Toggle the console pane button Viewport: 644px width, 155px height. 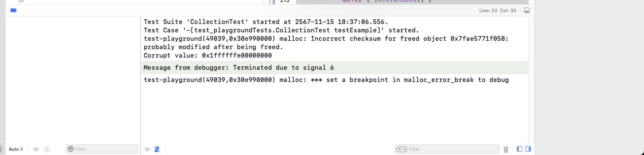[528, 149]
